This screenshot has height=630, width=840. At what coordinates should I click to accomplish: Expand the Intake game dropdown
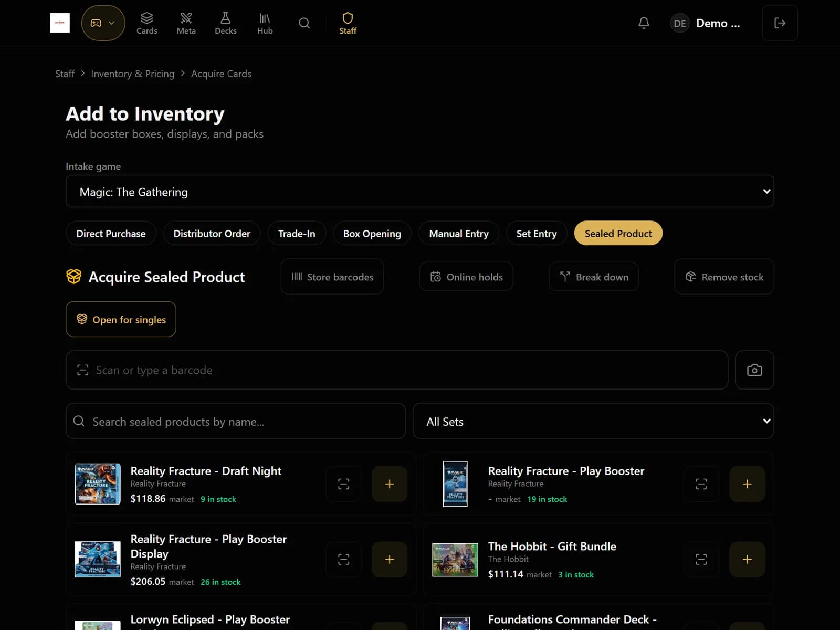tap(420, 191)
